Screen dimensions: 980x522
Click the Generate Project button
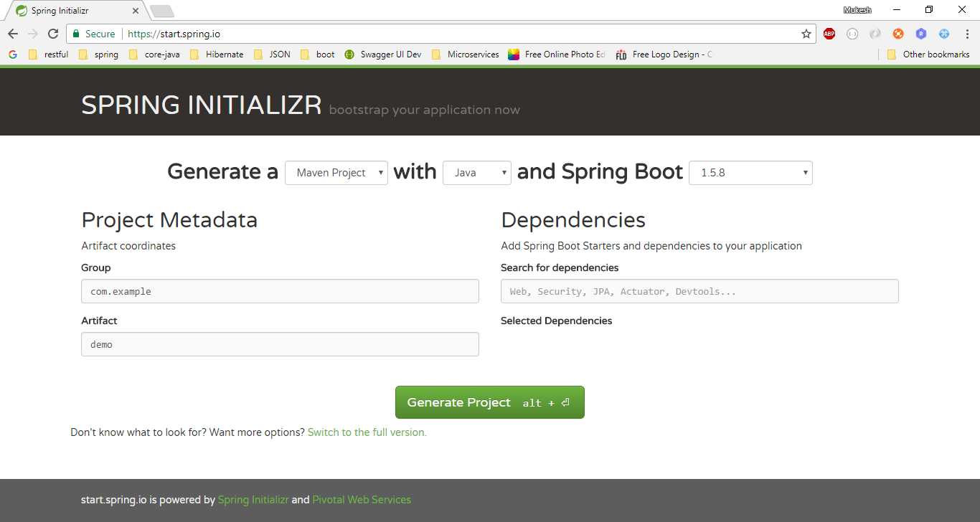click(489, 402)
